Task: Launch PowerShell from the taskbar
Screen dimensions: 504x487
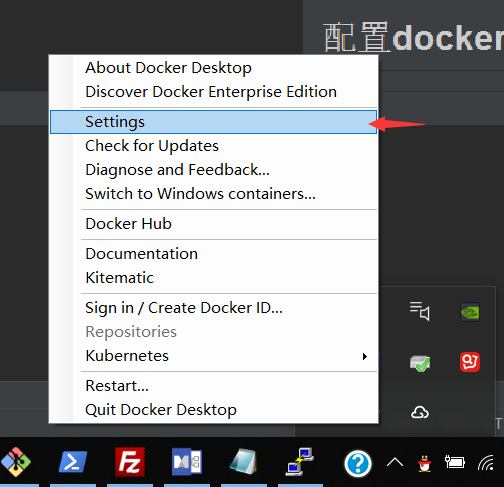Action: pos(73,462)
